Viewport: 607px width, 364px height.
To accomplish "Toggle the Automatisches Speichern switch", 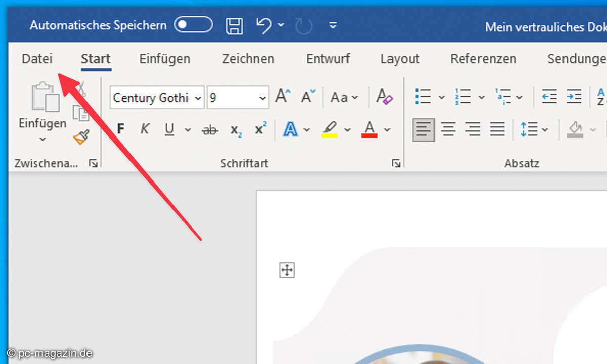I will 193,25.
